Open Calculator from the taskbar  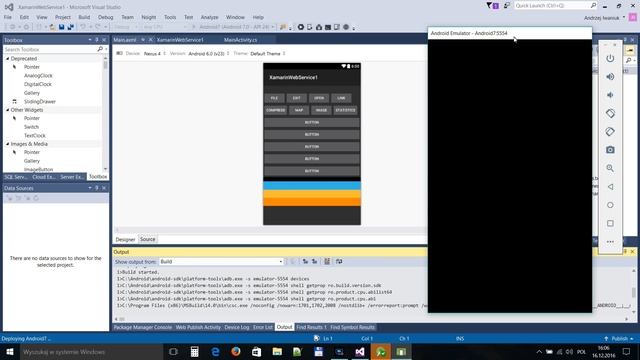(194, 351)
